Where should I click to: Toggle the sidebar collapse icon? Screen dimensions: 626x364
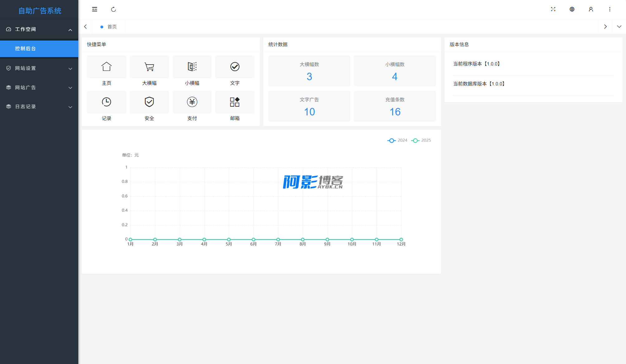pos(95,9)
